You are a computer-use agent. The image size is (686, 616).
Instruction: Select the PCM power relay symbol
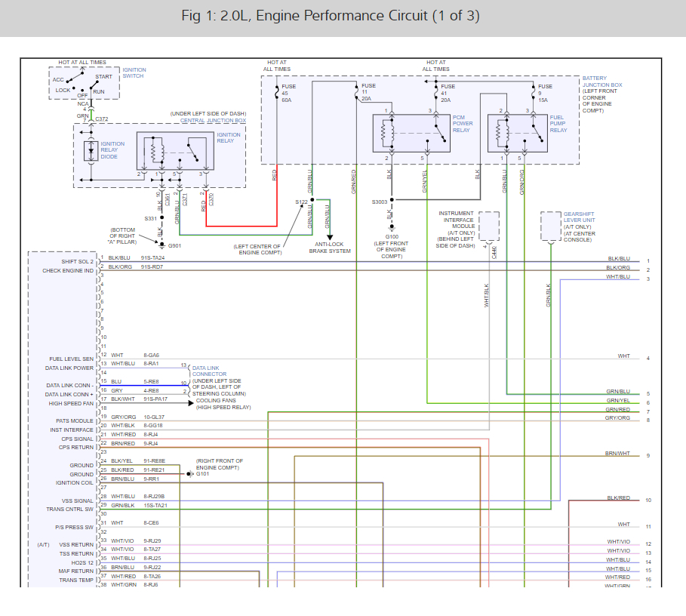point(408,133)
